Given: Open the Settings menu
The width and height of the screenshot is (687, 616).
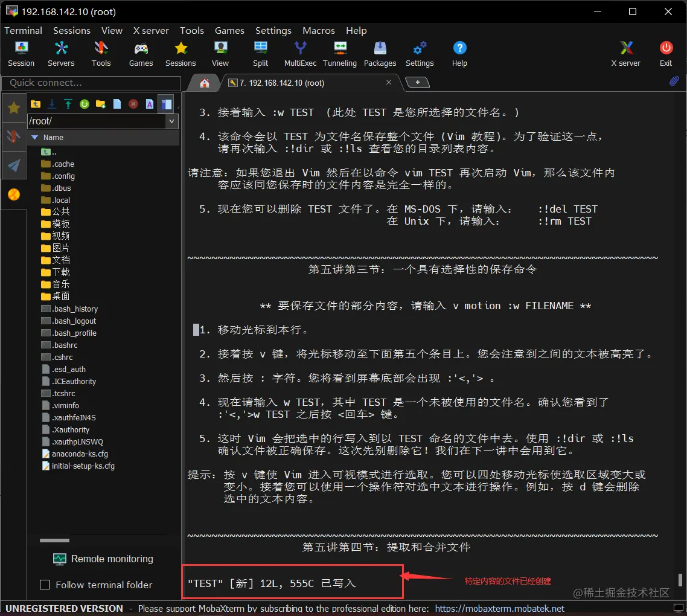Looking at the screenshot, I should click(x=273, y=30).
